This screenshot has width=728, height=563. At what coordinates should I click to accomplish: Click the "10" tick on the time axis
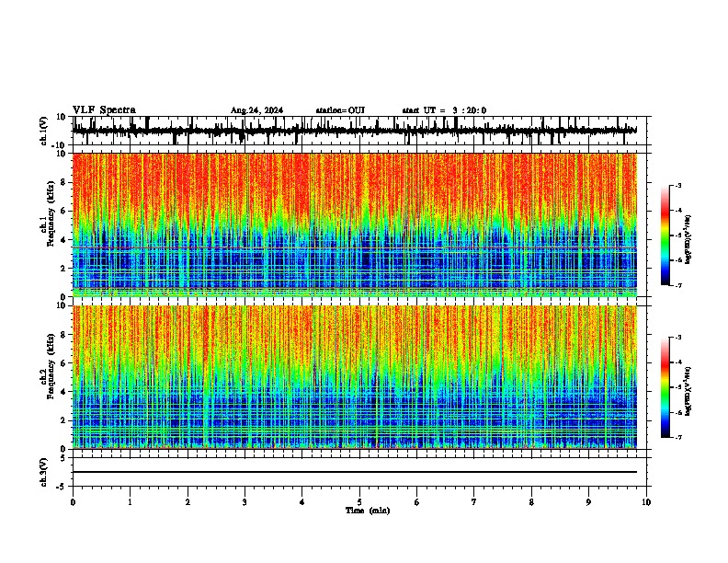646,502
